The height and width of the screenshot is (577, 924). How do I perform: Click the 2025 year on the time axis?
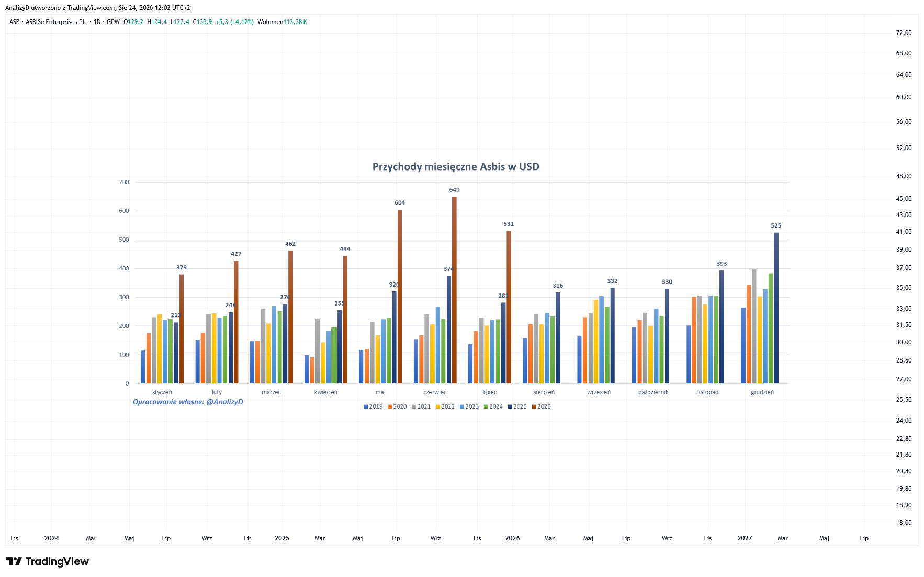click(282, 538)
